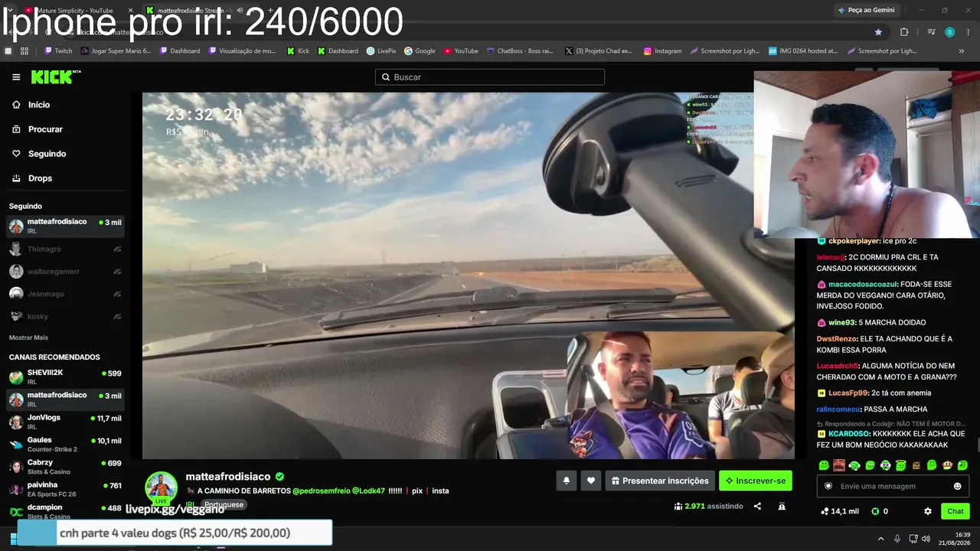Open SHEVIII2K recommended channel

(x=65, y=377)
